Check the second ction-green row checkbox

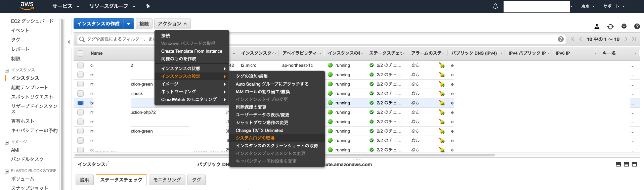click(80, 131)
